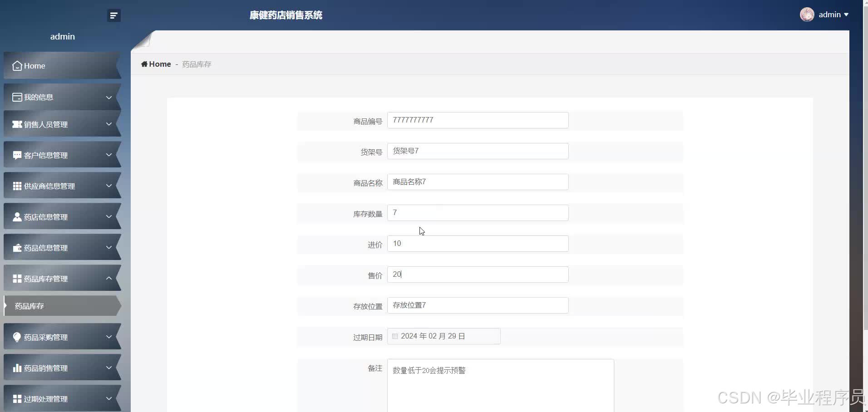Click the 药品库存 breadcrumb text
Viewport: 868px width, 412px height.
pyautogui.click(x=197, y=64)
